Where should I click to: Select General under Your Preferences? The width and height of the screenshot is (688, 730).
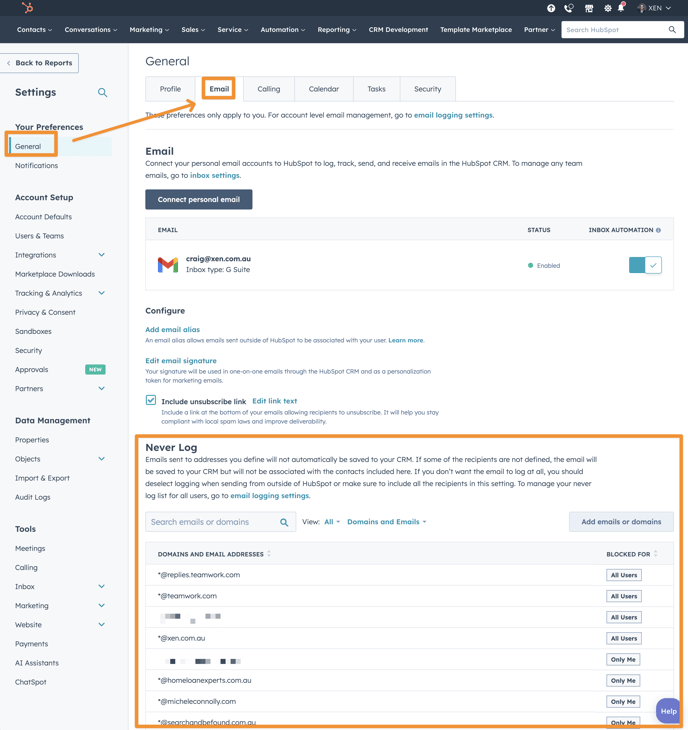pyautogui.click(x=28, y=146)
